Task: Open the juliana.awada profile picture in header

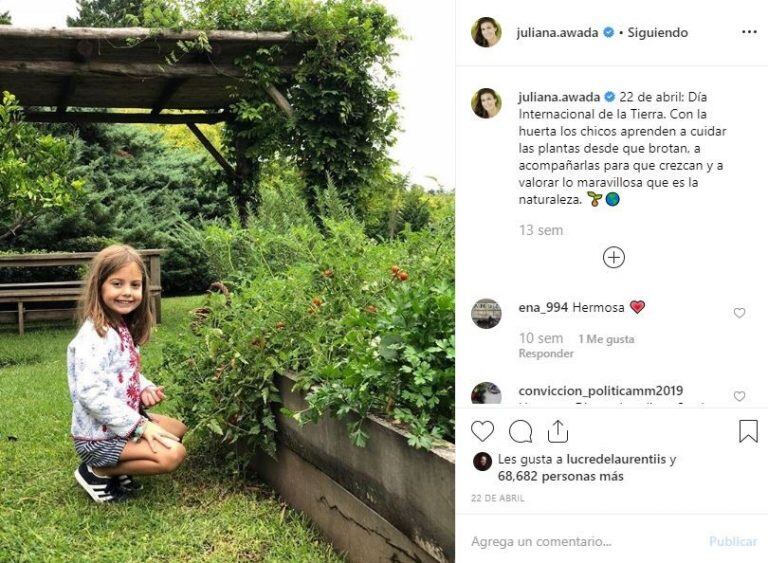Action: 486,32
